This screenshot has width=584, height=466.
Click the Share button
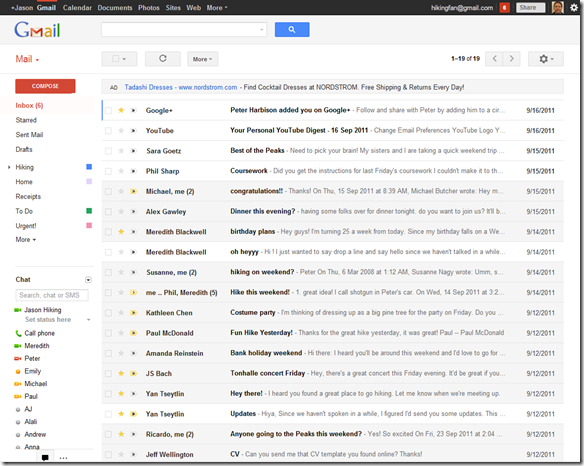[530, 7]
